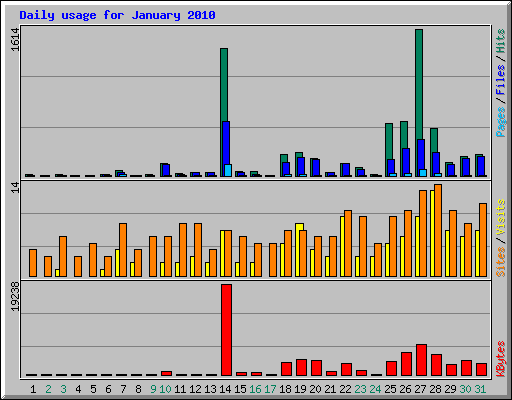Click the chart title 'Daily usage for January 2010'
The image size is (512, 400).
117,15
